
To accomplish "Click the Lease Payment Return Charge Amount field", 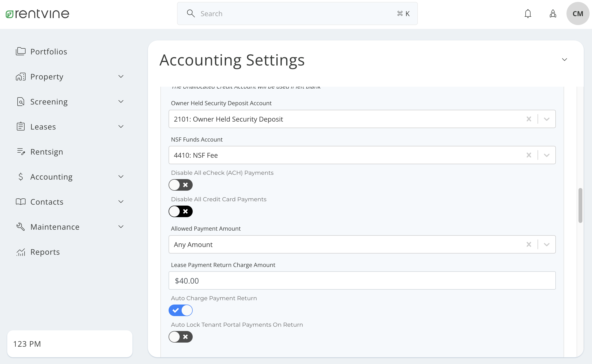I will coord(362,281).
